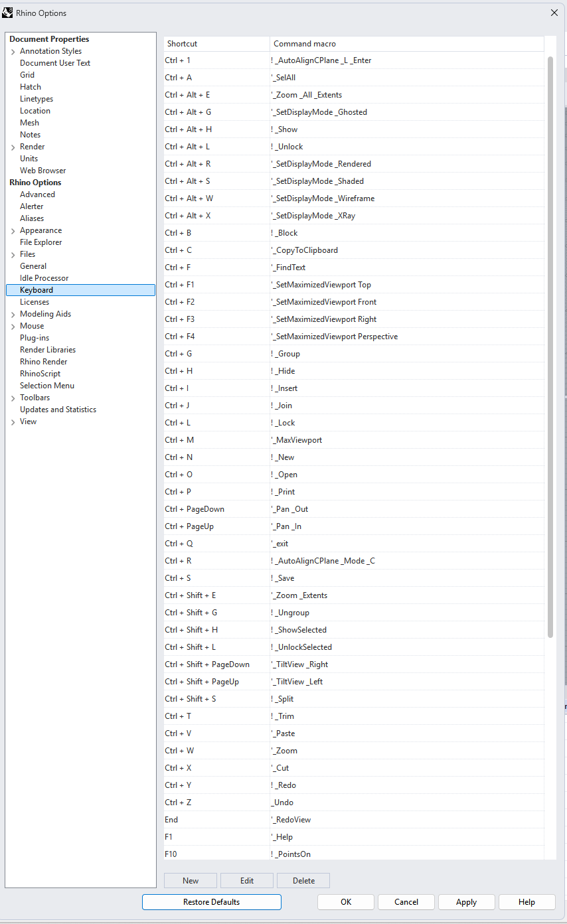
Task: Select Updates and Statistics settings
Action: pos(58,409)
